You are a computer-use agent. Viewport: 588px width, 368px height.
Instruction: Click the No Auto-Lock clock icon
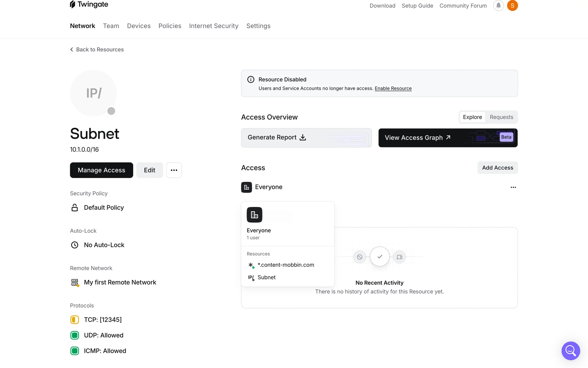74,245
